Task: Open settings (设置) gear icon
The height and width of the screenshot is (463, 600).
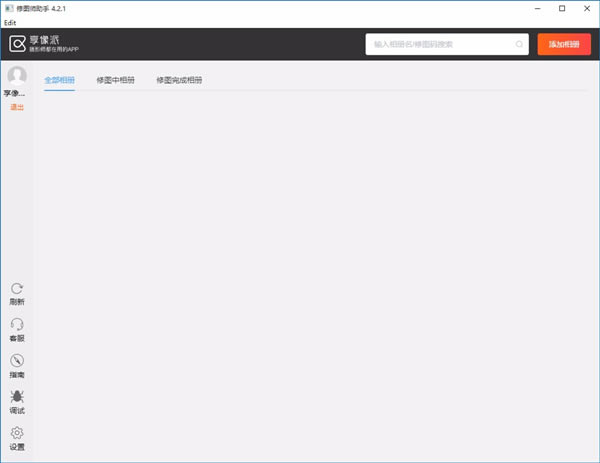Action: [17, 433]
